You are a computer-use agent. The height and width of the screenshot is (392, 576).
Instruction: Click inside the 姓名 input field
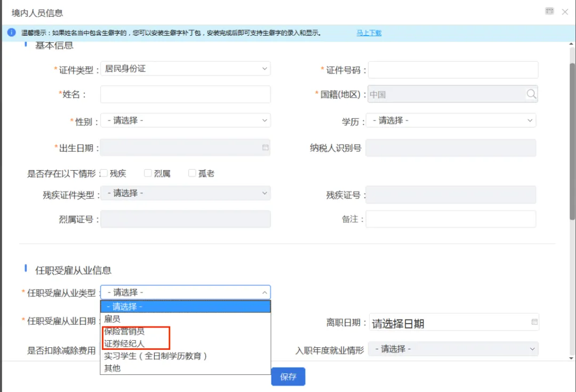pyautogui.click(x=185, y=94)
